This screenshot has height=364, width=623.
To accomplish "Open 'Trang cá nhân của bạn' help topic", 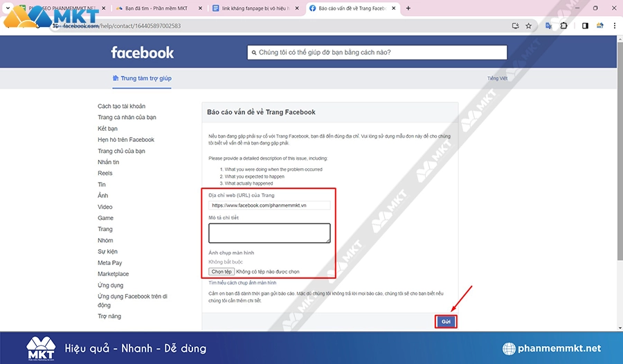I will pos(127,117).
